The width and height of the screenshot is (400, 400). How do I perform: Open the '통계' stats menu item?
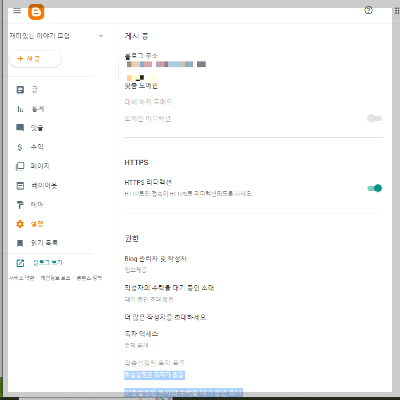point(38,109)
